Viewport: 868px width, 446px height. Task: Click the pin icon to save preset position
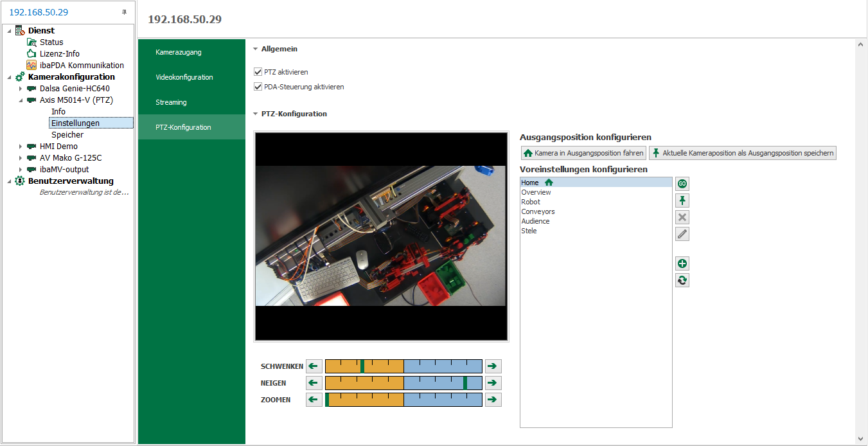682,201
